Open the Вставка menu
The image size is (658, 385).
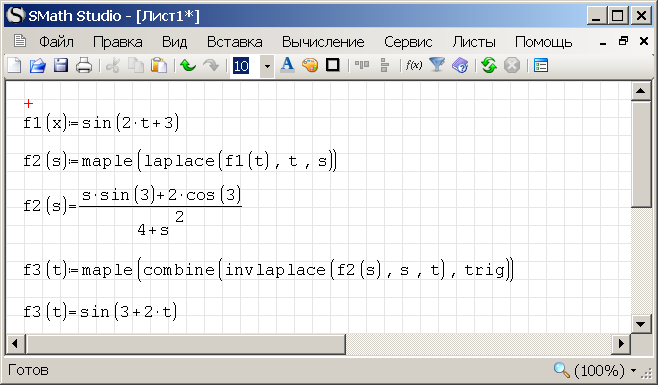click(235, 42)
